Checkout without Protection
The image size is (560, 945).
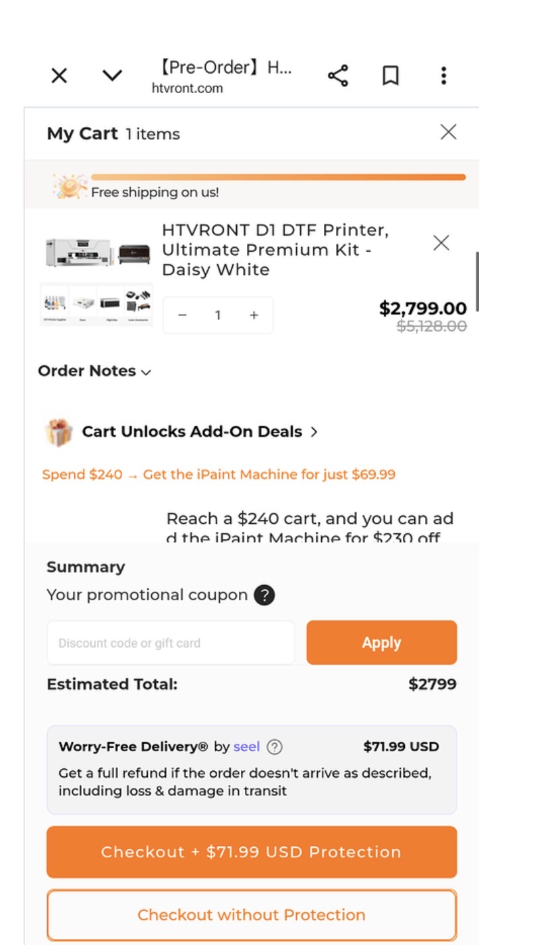click(252, 915)
